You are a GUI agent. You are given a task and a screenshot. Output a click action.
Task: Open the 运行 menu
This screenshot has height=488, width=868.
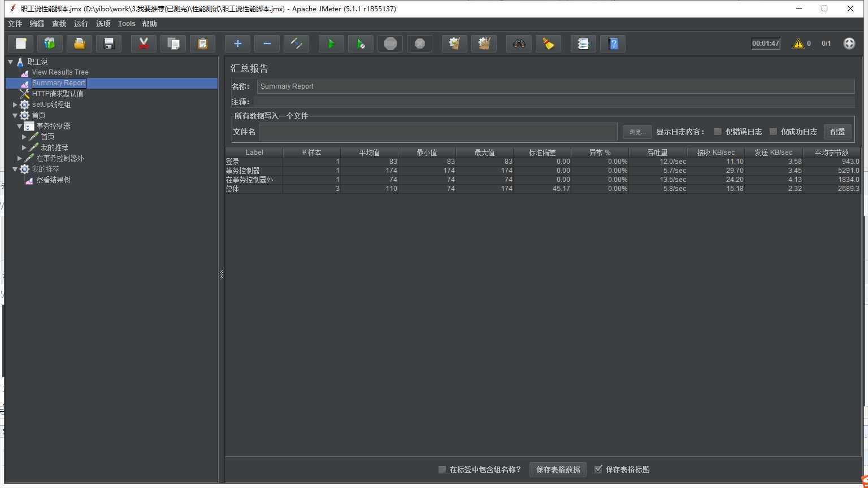coord(81,24)
